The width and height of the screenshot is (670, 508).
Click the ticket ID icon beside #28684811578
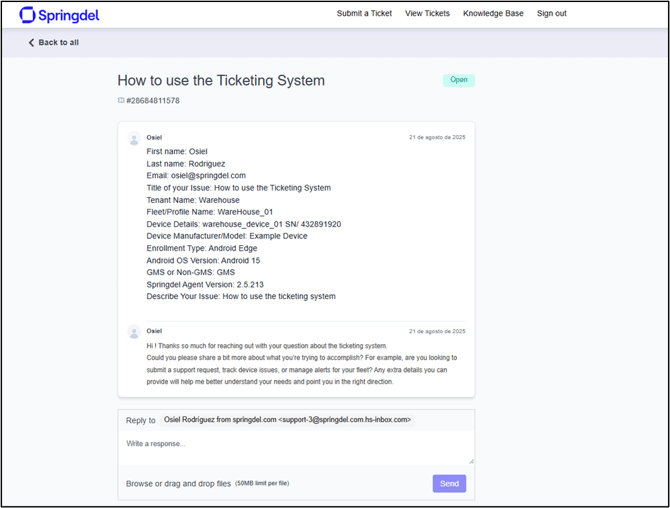121,100
